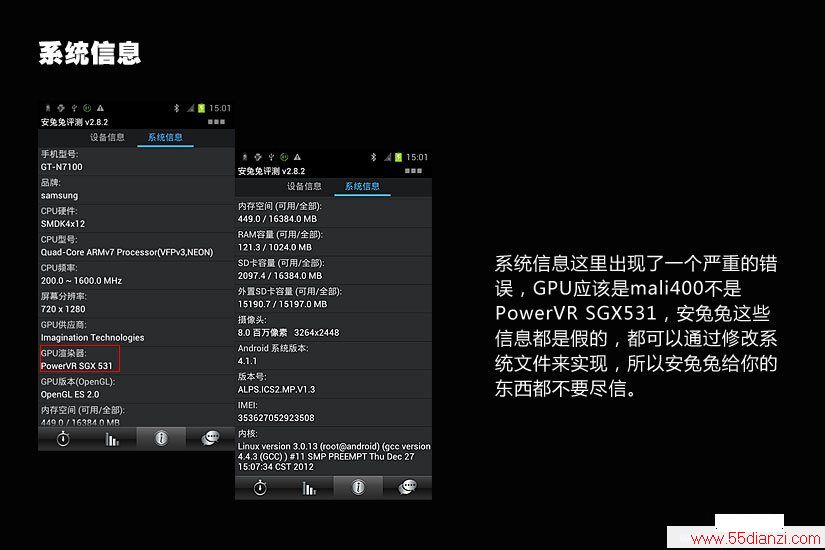Select the GT-N7100 phone model value
This screenshot has height=550, width=825.
click(62, 167)
